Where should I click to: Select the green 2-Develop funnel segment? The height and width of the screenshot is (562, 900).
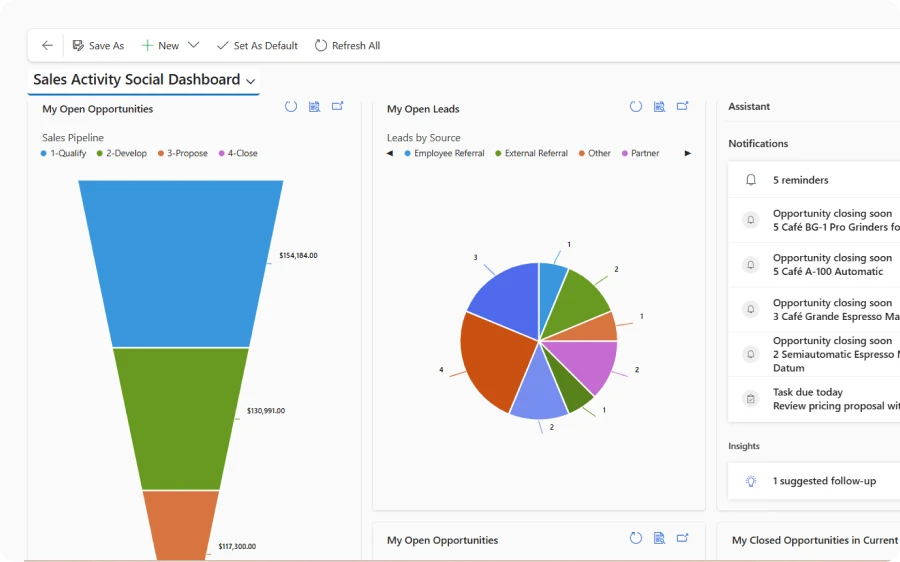pyautogui.click(x=181, y=419)
